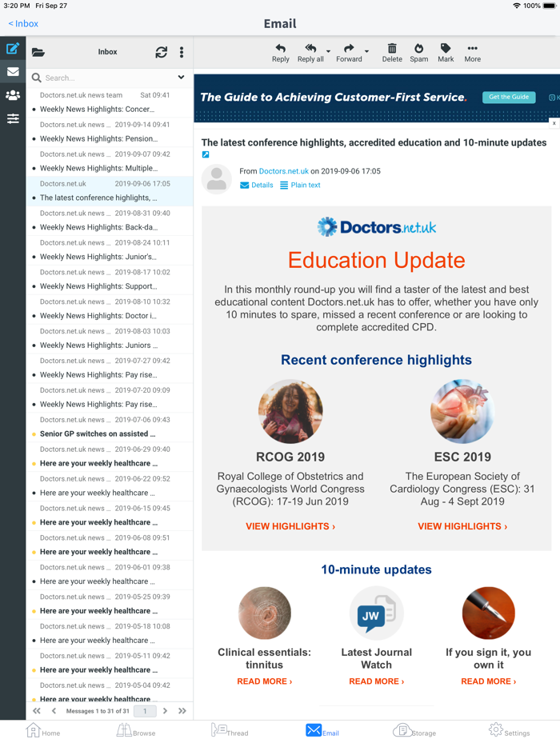Viewport: 560px width, 747px height.
Task: Open message dated 2019-05-18 10:08
Action: click(x=110, y=634)
